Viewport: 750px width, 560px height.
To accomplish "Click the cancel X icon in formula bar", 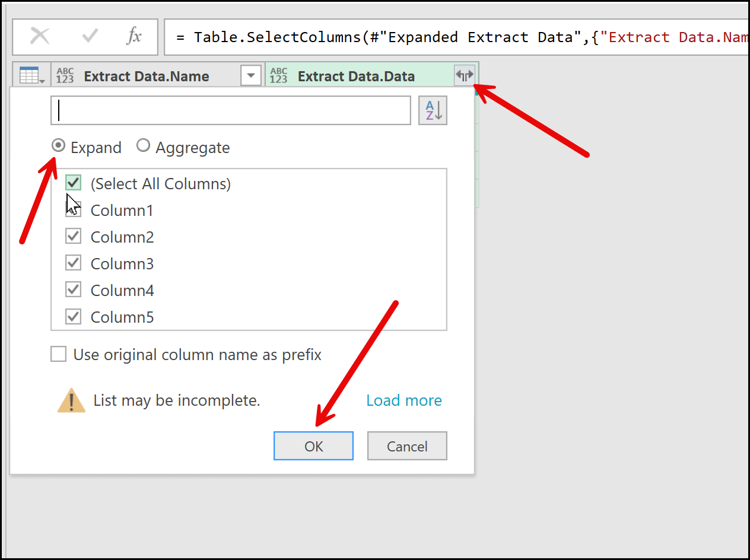I will (x=40, y=37).
